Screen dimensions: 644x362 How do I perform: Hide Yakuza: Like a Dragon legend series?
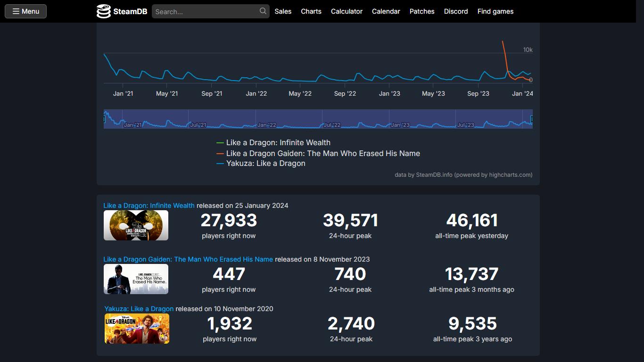point(265,163)
